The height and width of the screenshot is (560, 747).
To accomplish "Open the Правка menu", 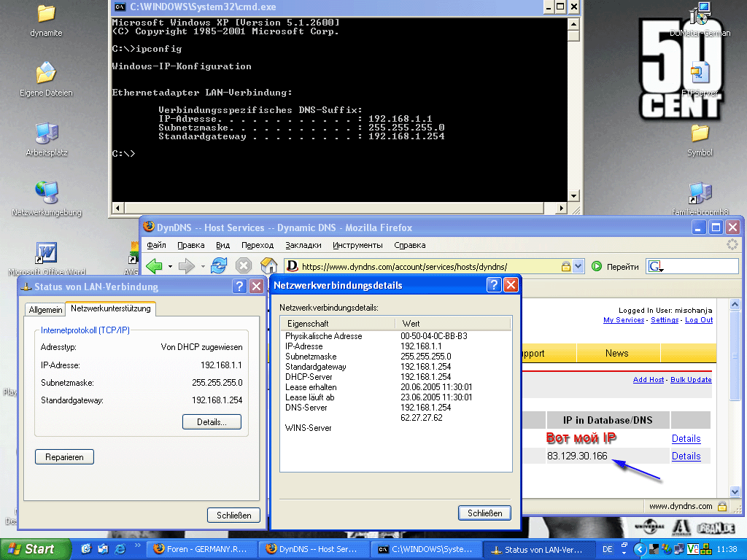I will 191,245.
